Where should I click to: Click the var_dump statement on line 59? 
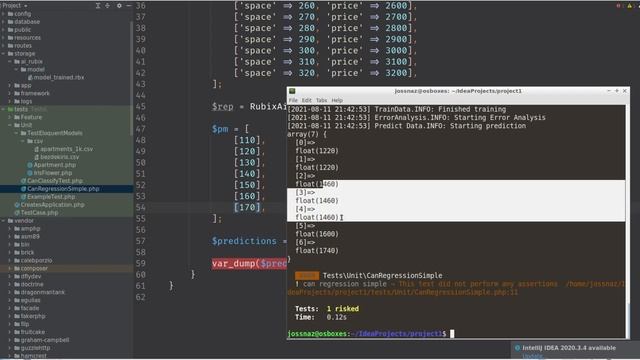pyautogui.click(x=249, y=264)
